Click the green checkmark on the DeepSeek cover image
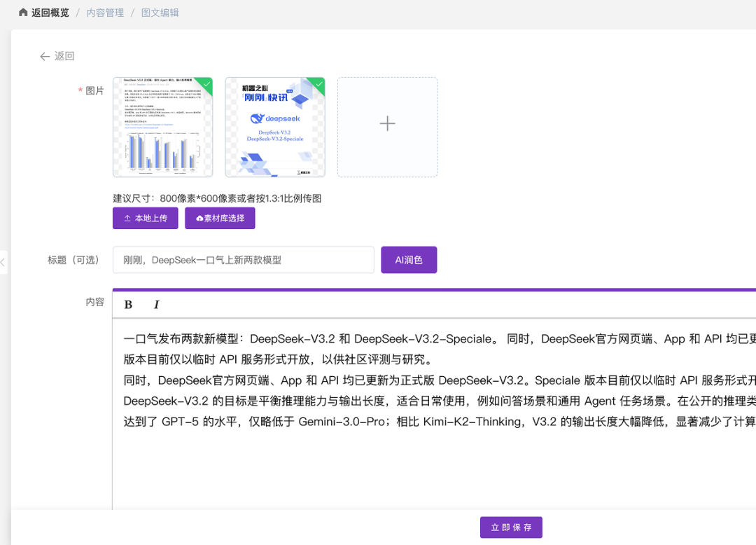Viewport: 756px width, 545px height. (318, 83)
